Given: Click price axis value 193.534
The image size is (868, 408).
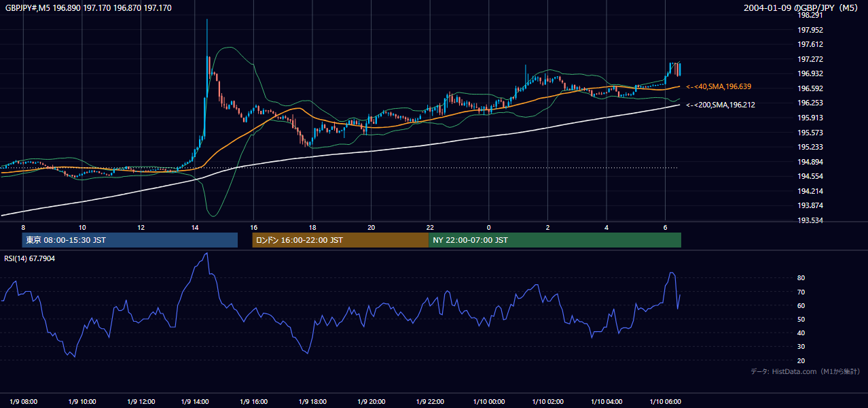Looking at the screenshot, I should point(811,220).
